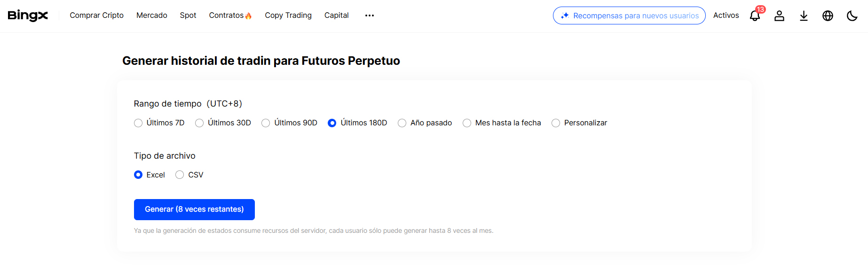Open the Mercado menu item
Viewport: 868px width, 269px height.
pyautogui.click(x=151, y=15)
